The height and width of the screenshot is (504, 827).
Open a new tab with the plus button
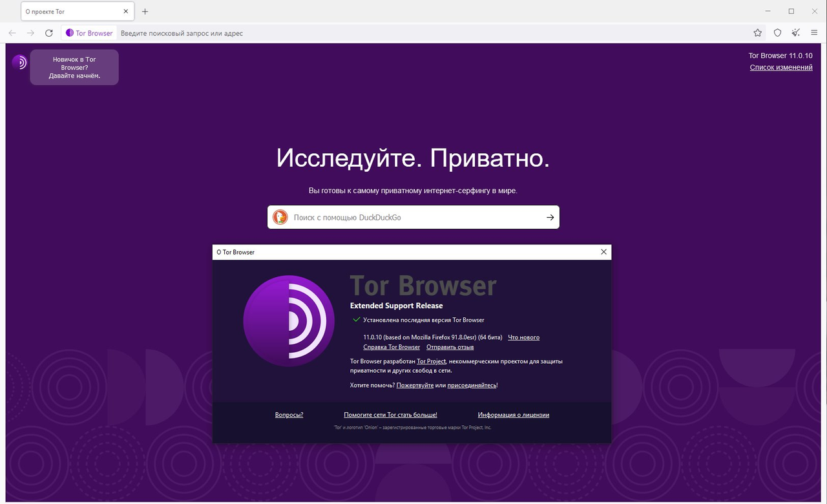tap(145, 12)
